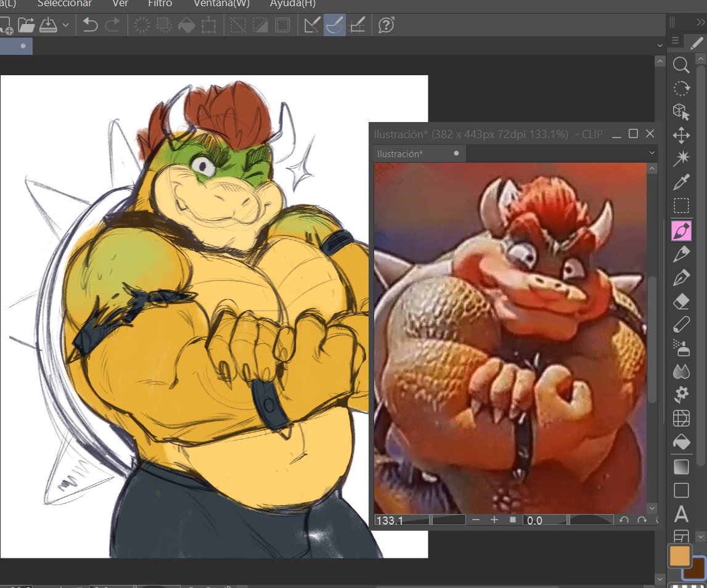Image resolution: width=707 pixels, height=588 pixels.
Task: Select the Move layer tool
Action: pos(681,135)
